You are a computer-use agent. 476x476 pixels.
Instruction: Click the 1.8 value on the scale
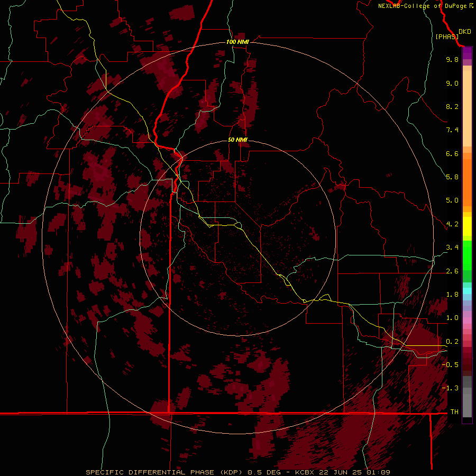452,295
